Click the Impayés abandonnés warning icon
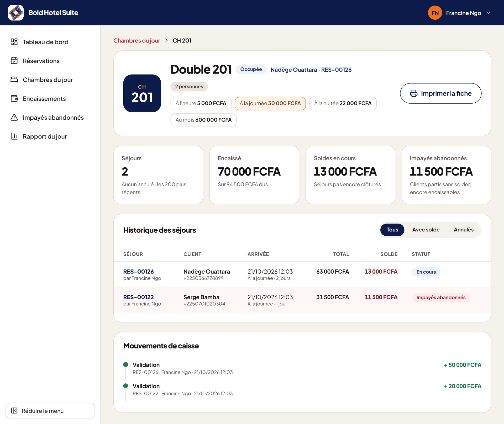Image resolution: width=504 pixels, height=424 pixels. (14, 117)
